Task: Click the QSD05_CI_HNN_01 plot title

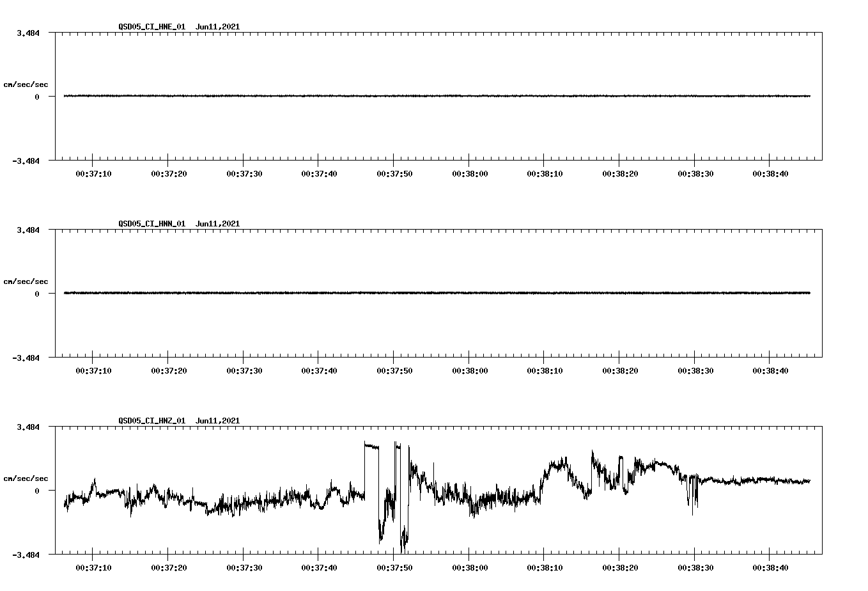Action: tap(151, 224)
